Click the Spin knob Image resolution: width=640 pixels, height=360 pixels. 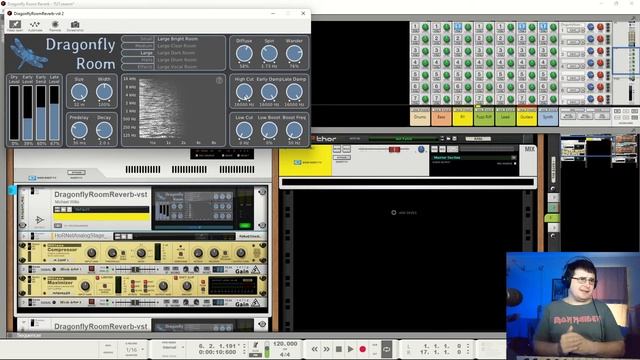(269, 53)
